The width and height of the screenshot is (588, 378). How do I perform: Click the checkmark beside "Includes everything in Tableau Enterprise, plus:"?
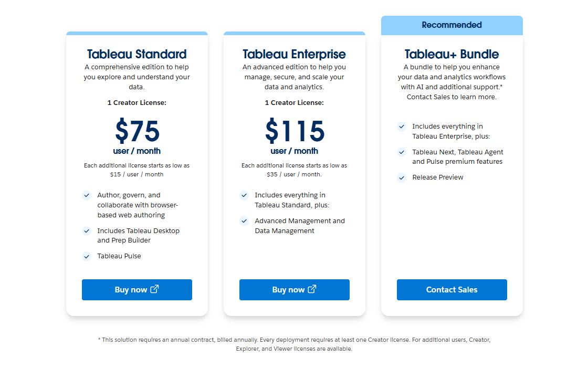402,127
